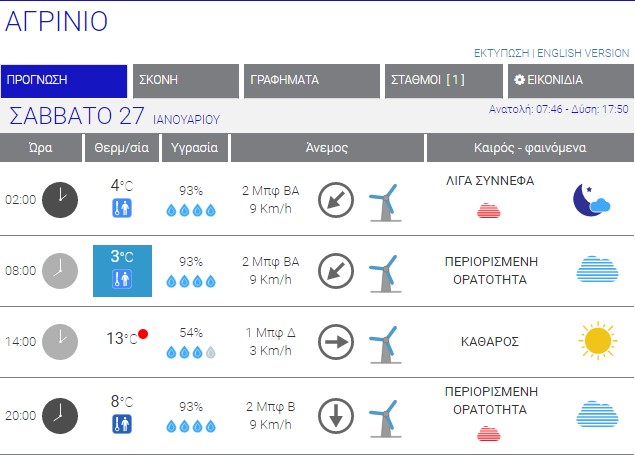
Task: Click the 08:00 gray clock icon
Action: tap(59, 270)
